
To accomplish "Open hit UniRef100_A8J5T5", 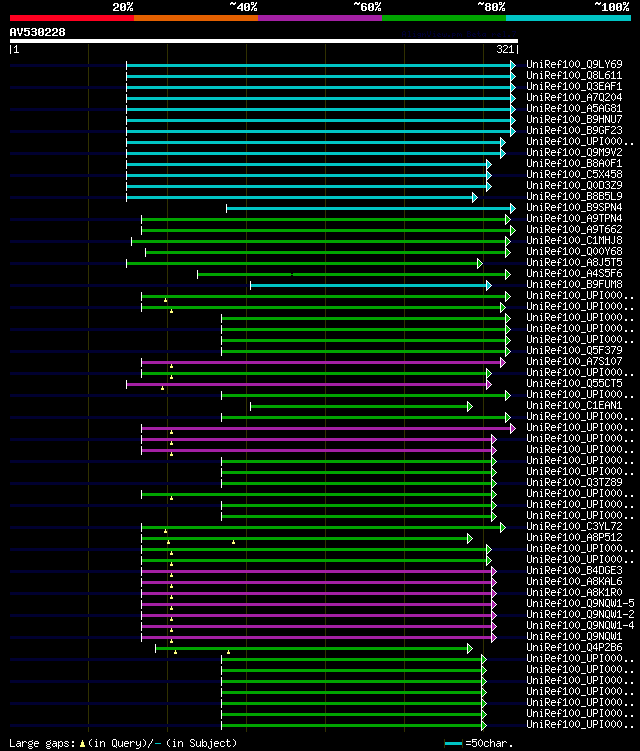I will point(574,262).
